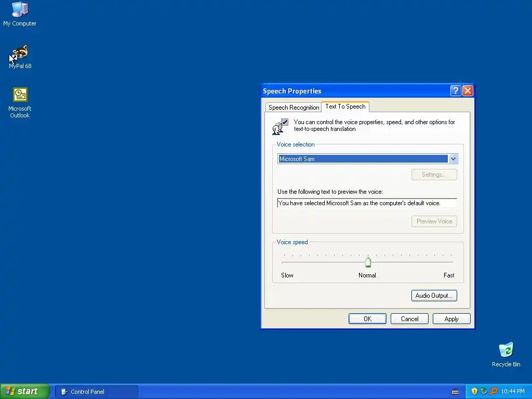Click the Fast end of voice speed

[x=448, y=275]
